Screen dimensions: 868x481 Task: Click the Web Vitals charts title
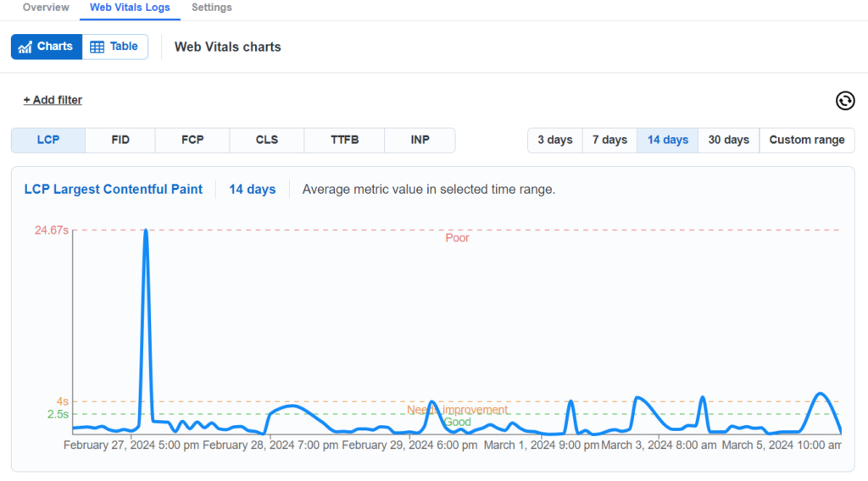coord(227,47)
